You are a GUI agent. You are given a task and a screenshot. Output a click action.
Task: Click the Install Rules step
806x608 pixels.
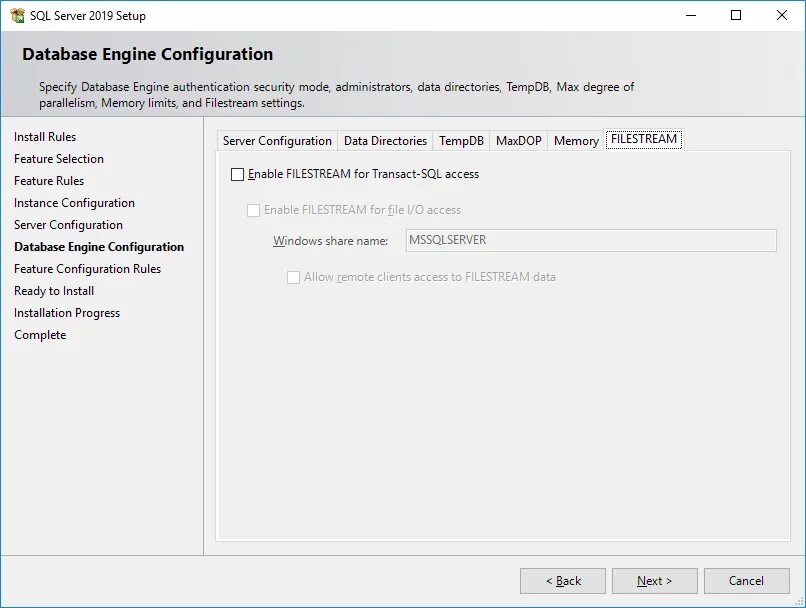tap(45, 137)
